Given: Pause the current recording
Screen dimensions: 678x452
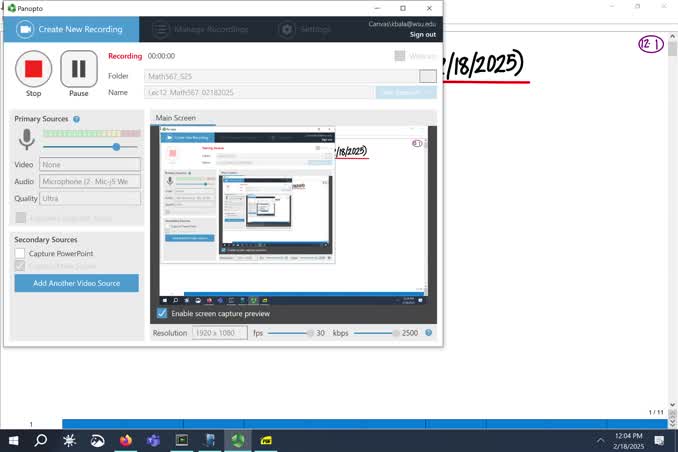Looking at the screenshot, I should [79, 69].
